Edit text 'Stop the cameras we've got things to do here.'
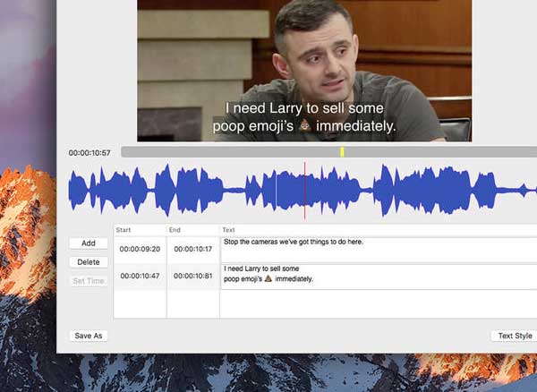Image resolution: width=537 pixels, height=392 pixels. tap(294, 242)
